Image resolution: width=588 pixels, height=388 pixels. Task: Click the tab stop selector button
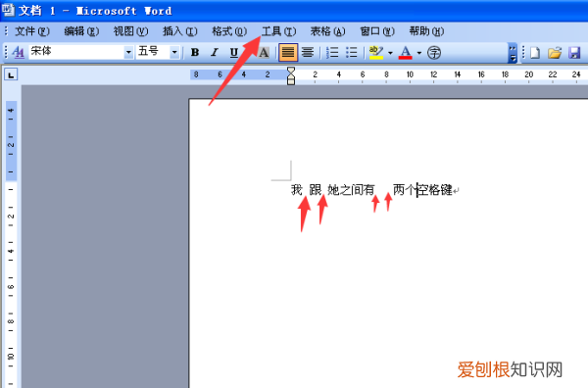pyautogui.click(x=11, y=75)
